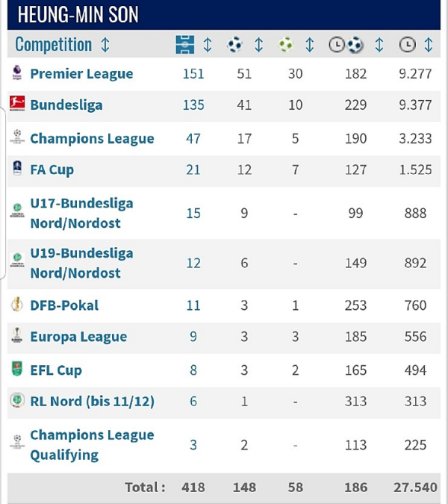The image size is (448, 504).
Task: Click the EFL Cup logo icon
Action: (16, 369)
